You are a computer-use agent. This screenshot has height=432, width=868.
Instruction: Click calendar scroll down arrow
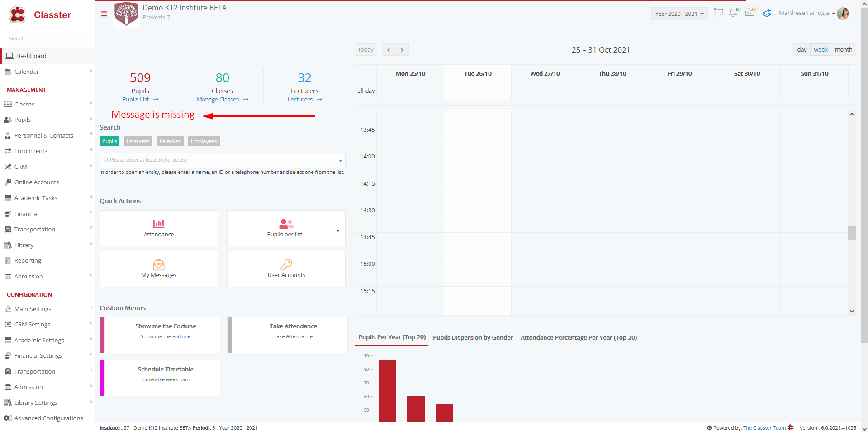click(x=852, y=311)
